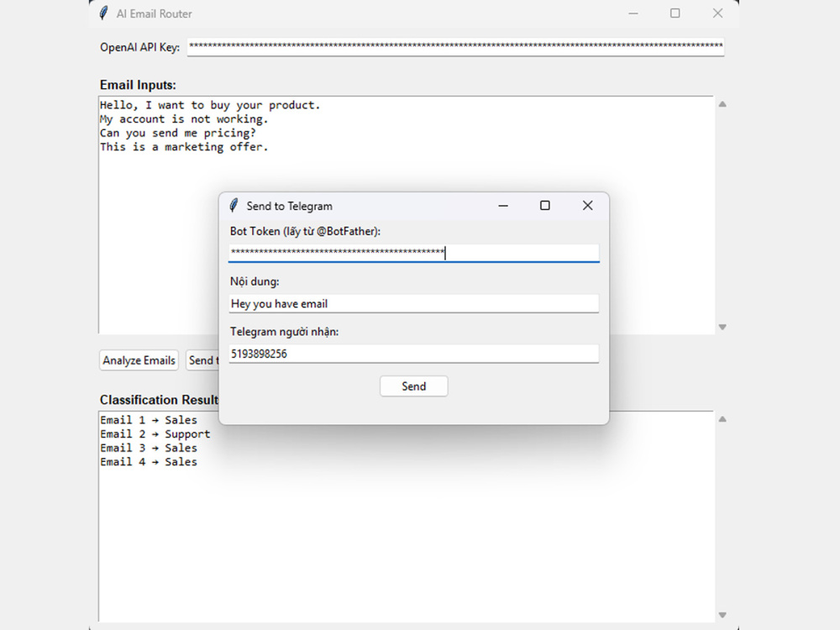
Task: Click the line 'Can you send me pricing?'
Action: [x=178, y=133]
